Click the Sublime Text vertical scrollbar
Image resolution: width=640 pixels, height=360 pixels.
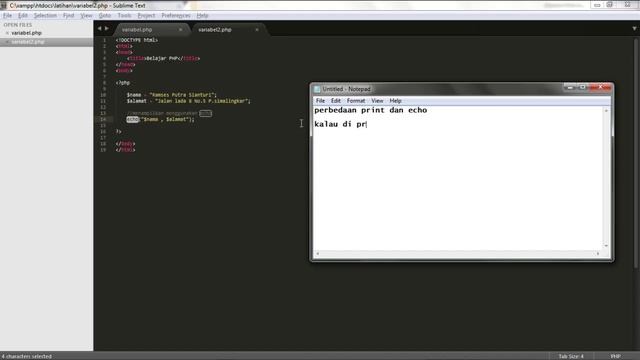[x=636, y=152]
